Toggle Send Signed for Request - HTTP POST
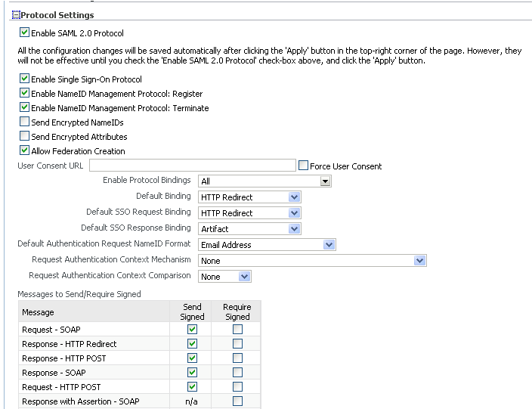Viewport: 532px width, 409px height. 193,387
